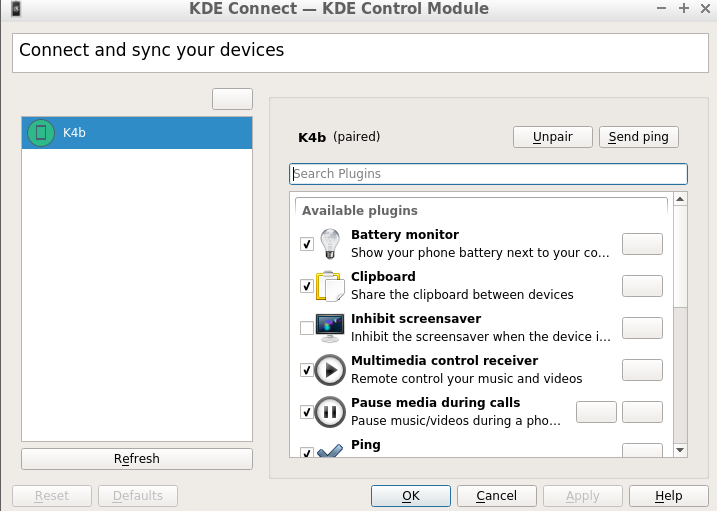Open Clipboard plugin's blank side button
Image resolution: width=717 pixels, height=511 pixels.
[x=642, y=286]
